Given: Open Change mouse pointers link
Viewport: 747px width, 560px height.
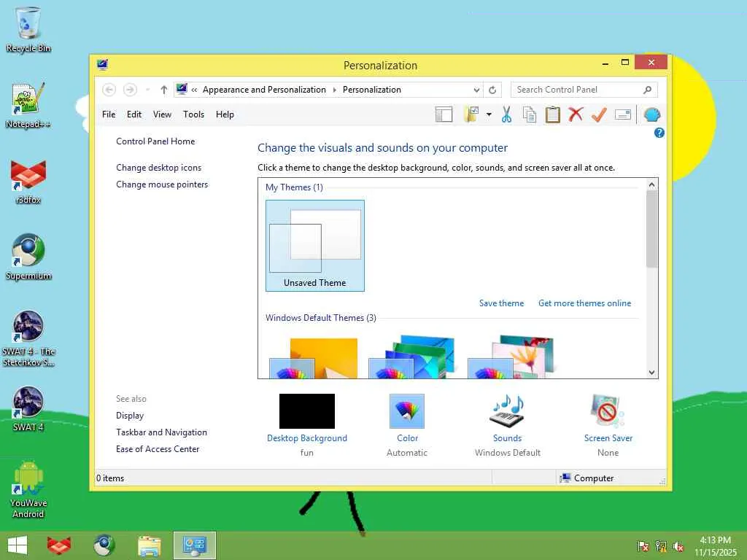Looking at the screenshot, I should (x=162, y=184).
